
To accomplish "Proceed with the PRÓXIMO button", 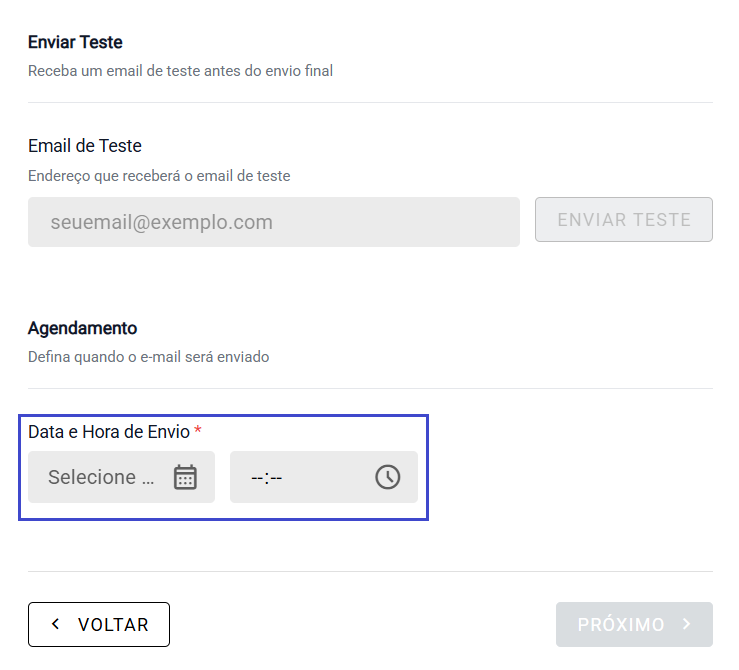I will 634,624.
